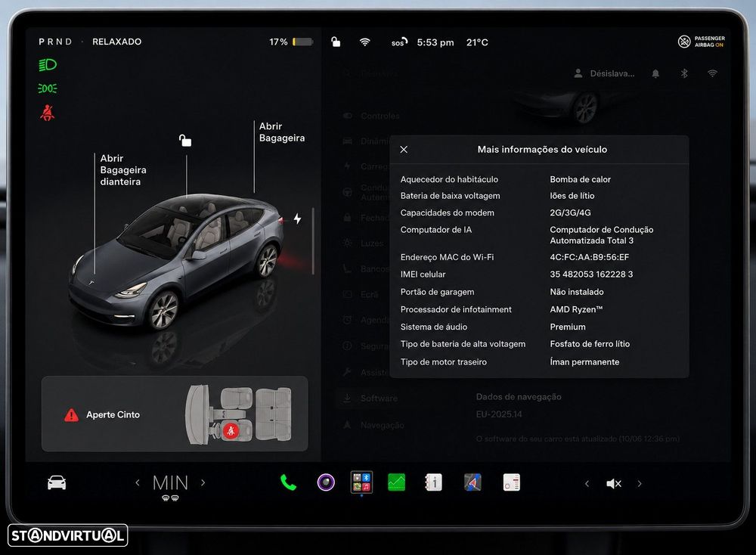
Task: Raise temperature with chevron right of MIN
Action: (203, 482)
